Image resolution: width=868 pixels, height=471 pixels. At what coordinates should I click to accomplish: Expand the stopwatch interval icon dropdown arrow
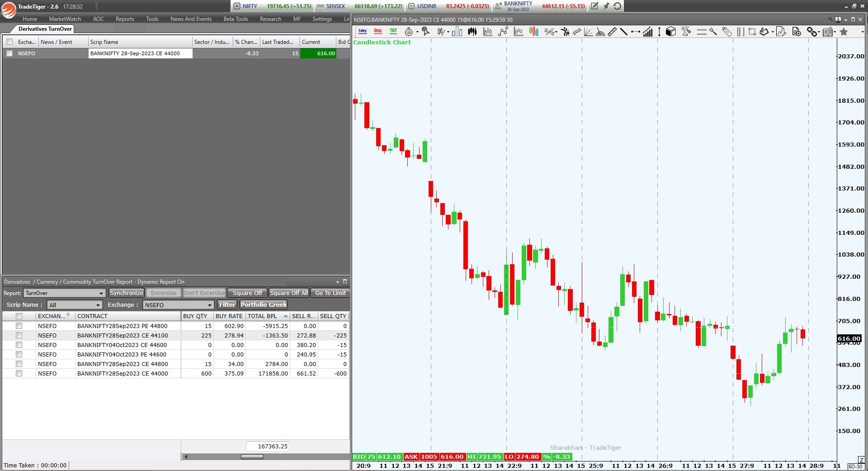point(417,32)
